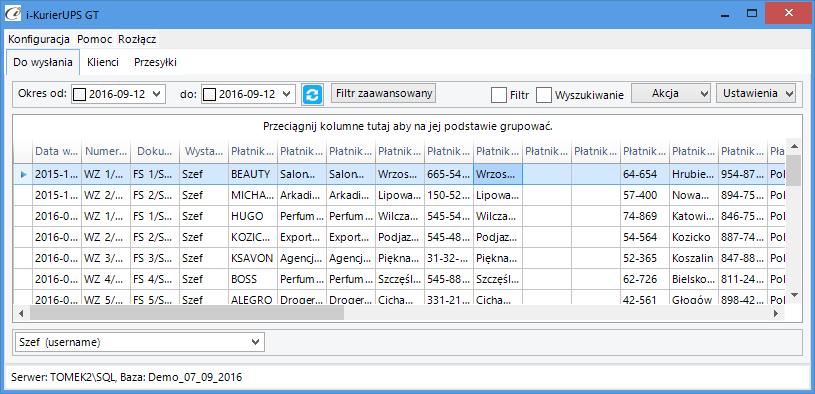815x394 pixels.
Task: Switch to the Przesyłki tab
Action: coord(155,62)
